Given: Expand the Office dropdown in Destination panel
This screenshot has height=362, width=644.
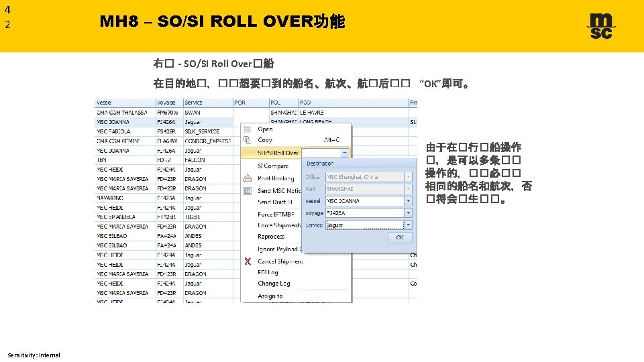Looking at the screenshot, I should click(x=409, y=177).
